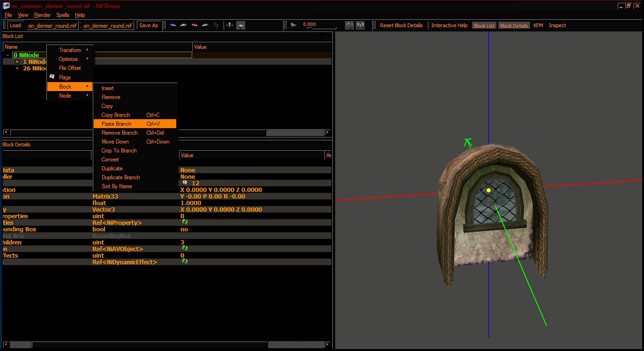Viewport: 644px width, 351px height.
Task: Click the Value column header in Block List
Action: [x=262, y=47]
